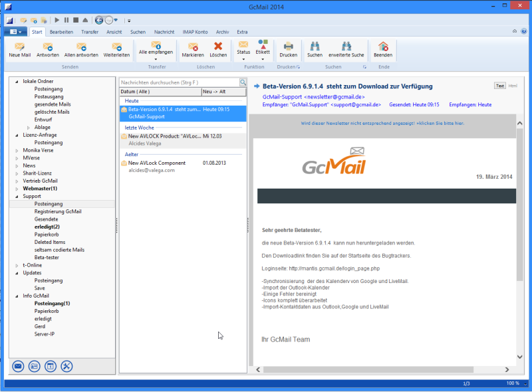This screenshot has width=532, height=392.
Task: Click the blue back arrow button
Action: coord(98,21)
